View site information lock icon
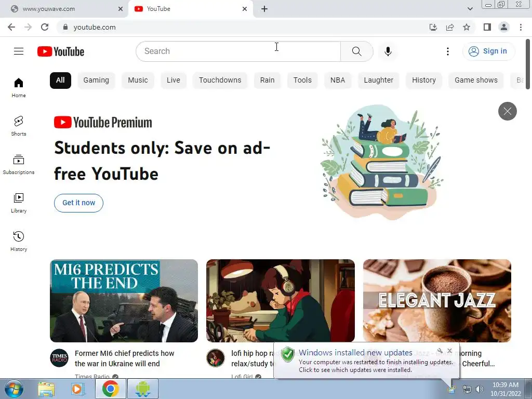The width and height of the screenshot is (532, 399). click(65, 27)
